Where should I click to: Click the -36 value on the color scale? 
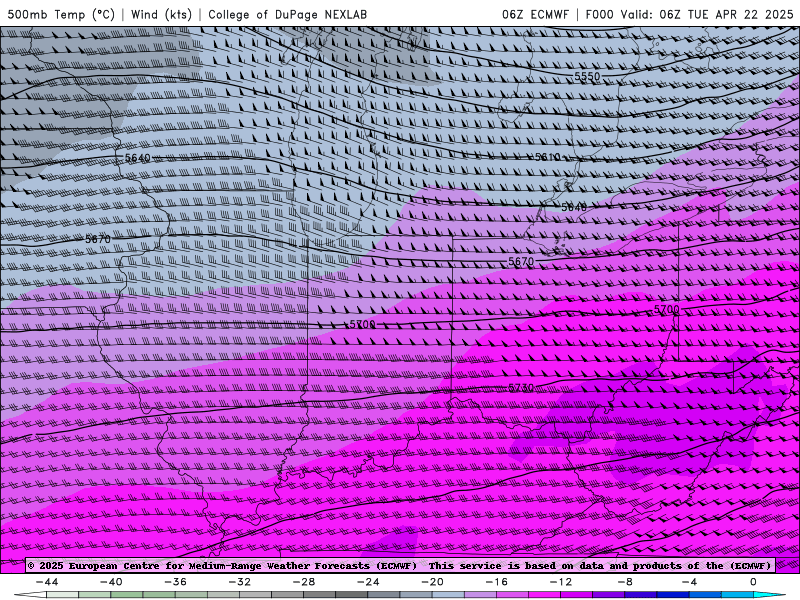[176, 582]
